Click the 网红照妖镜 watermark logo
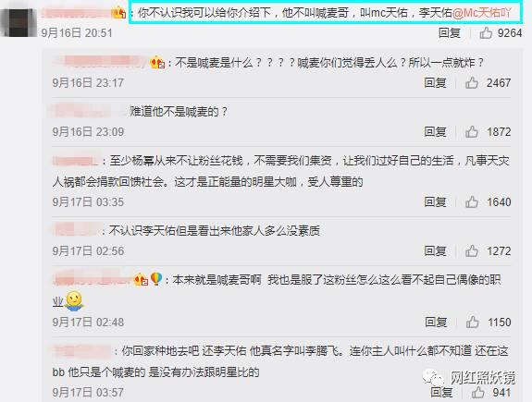 click(469, 377)
